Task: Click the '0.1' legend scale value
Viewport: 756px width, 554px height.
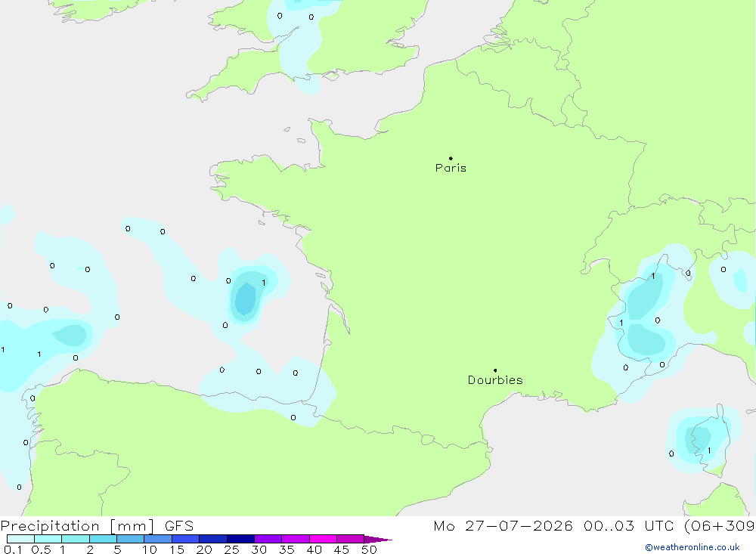Action: coord(13,549)
